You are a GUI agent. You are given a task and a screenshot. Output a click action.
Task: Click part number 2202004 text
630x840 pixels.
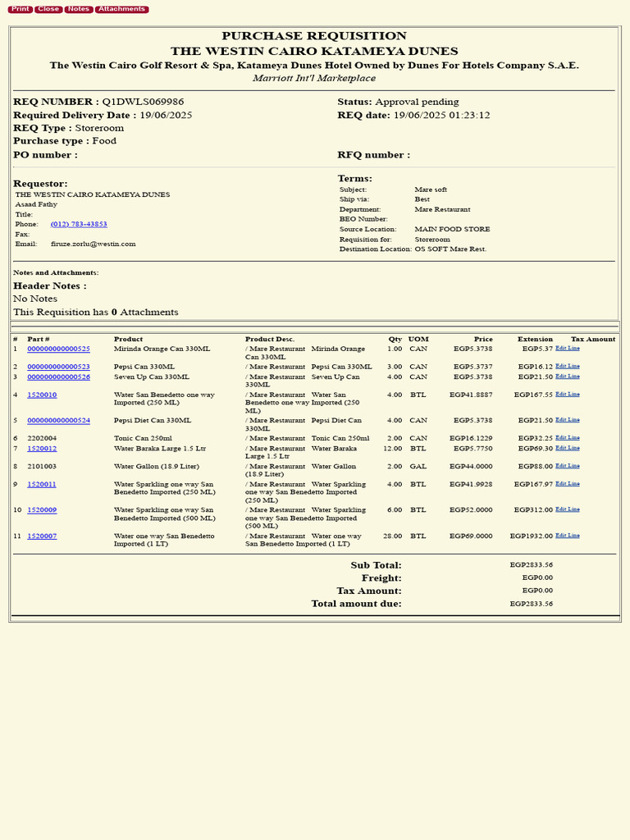(x=42, y=438)
